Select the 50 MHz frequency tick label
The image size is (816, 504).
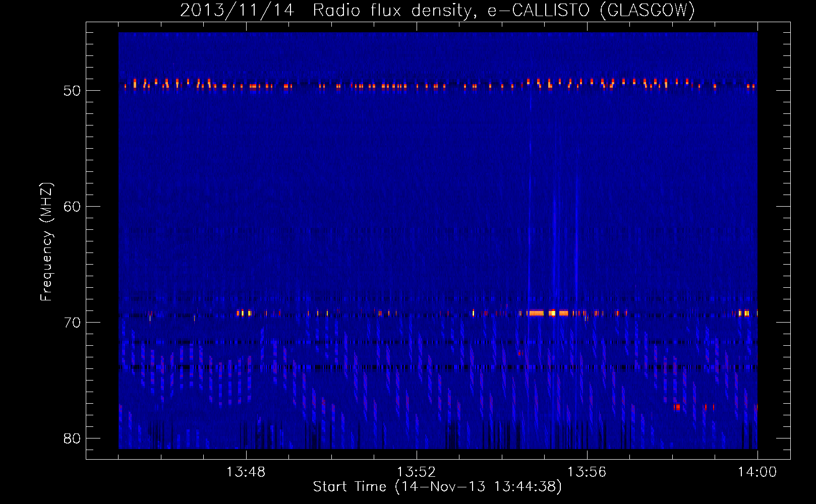coord(73,91)
